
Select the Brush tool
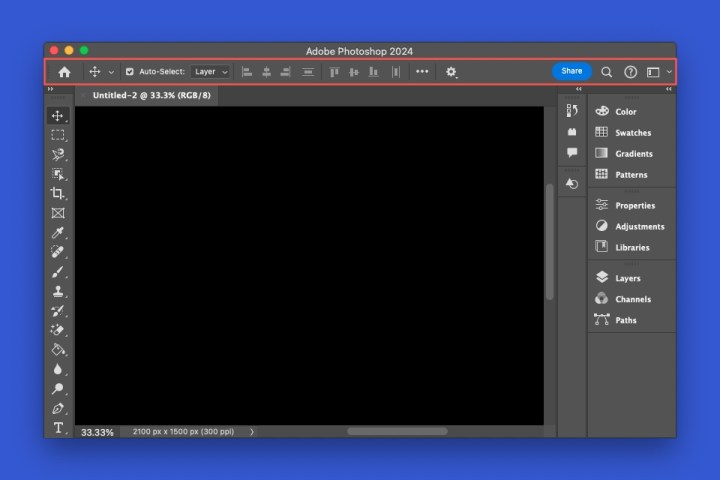pos(58,272)
